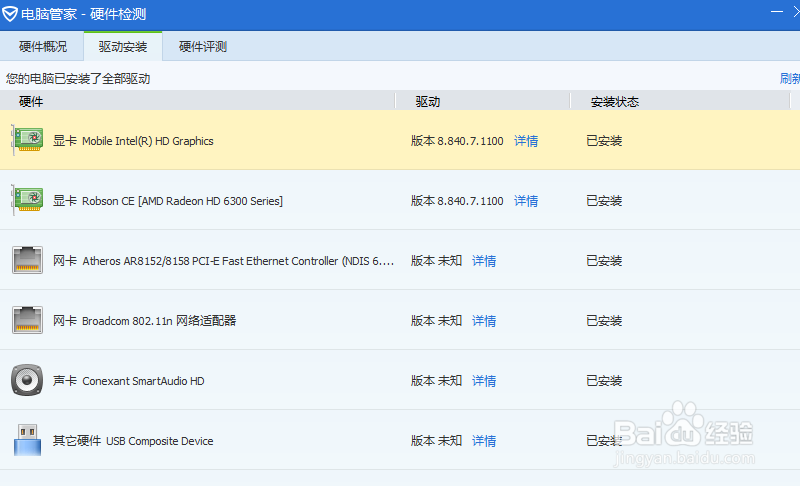Viewport: 800px width, 486px height.
Task: Select the 显卡 Mobile Intel(R) HD Graphics row text
Action: click(133, 141)
